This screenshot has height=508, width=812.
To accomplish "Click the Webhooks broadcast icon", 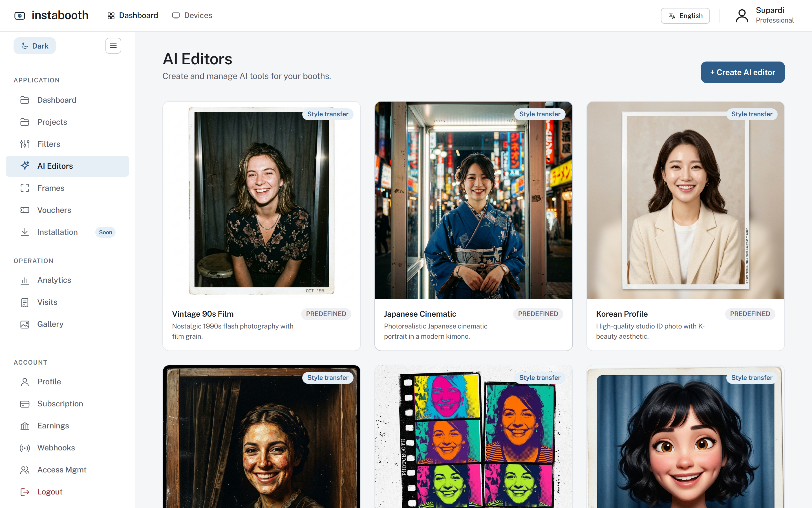I will click(x=25, y=448).
